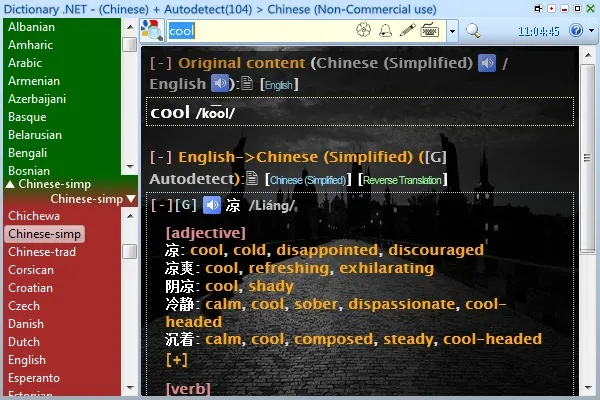The image size is (600, 400).
Task: Open the on-screen keyboard icon
Action: click(x=429, y=30)
